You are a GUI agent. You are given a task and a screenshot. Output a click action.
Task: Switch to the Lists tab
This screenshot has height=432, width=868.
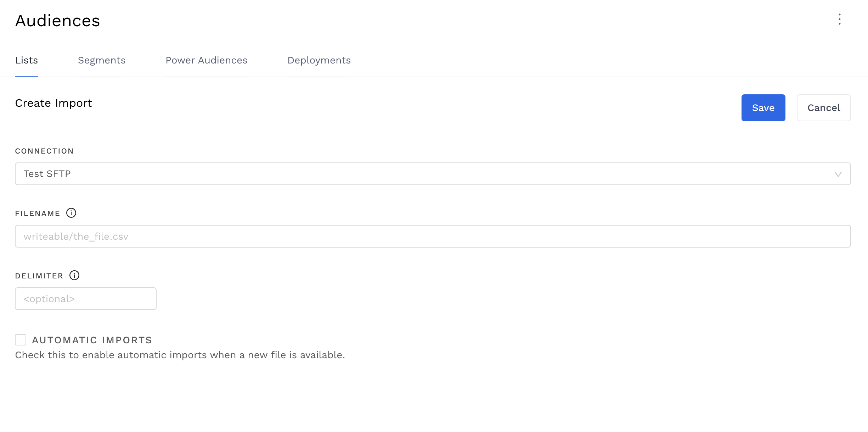click(26, 60)
